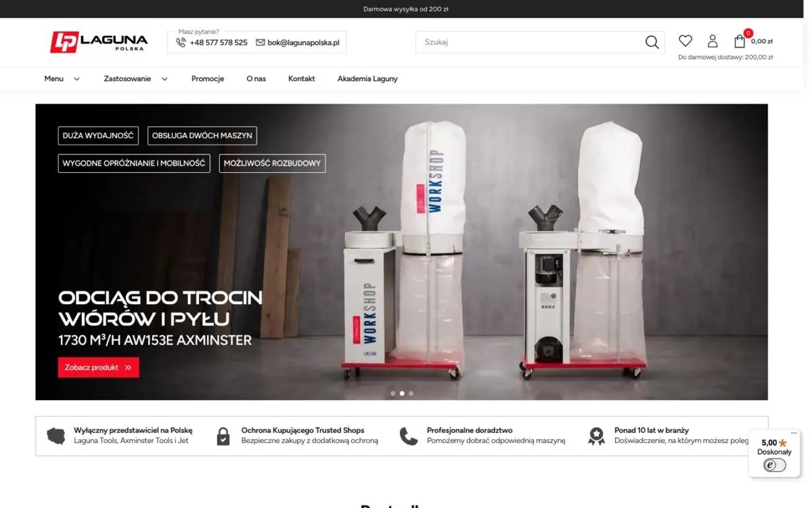Image resolution: width=812 pixels, height=508 pixels.
Task: Click the Laguna Polska logo
Action: click(x=99, y=42)
